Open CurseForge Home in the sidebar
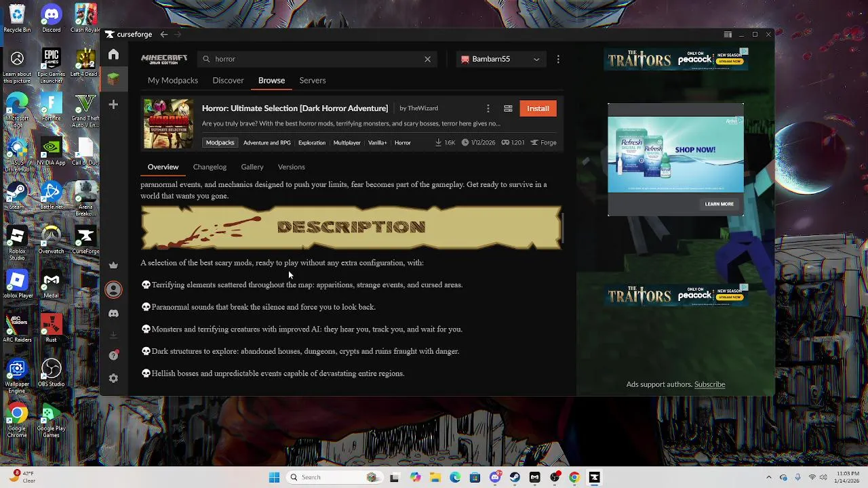The image size is (868, 488). click(113, 54)
